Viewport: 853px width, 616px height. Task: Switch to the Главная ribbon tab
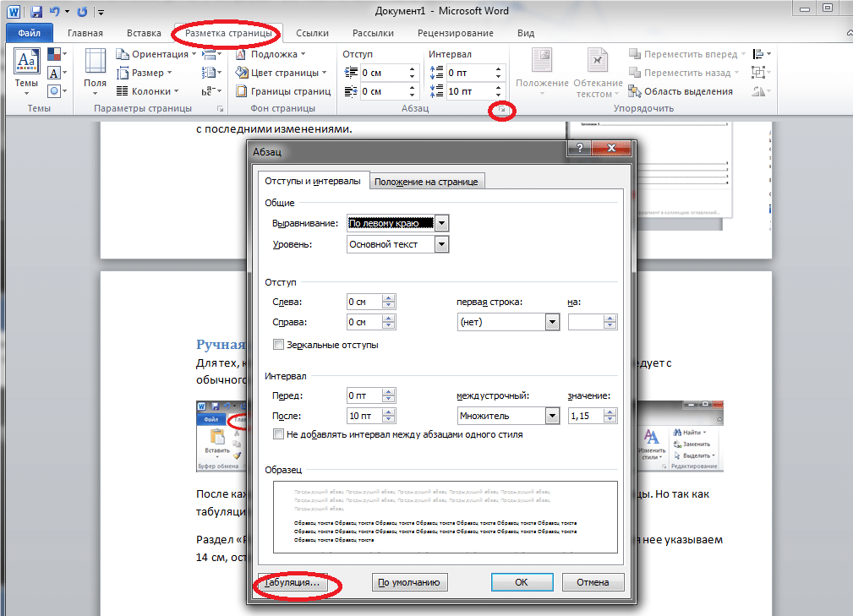coord(85,33)
